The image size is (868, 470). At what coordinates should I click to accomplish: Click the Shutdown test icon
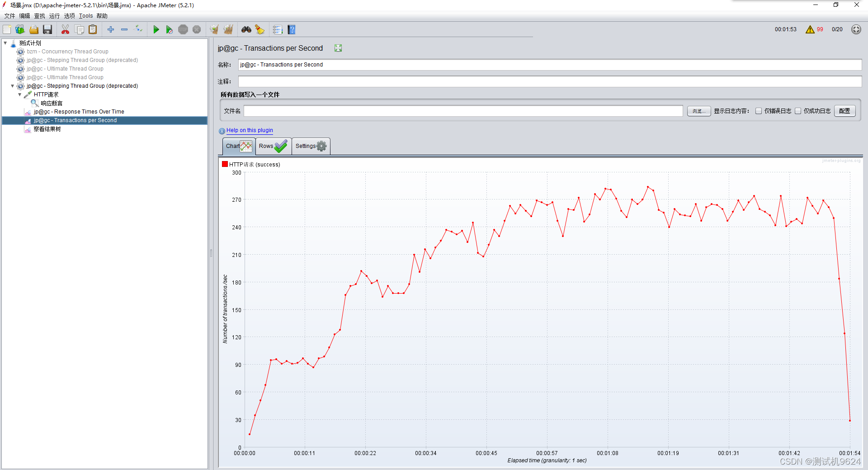point(197,29)
